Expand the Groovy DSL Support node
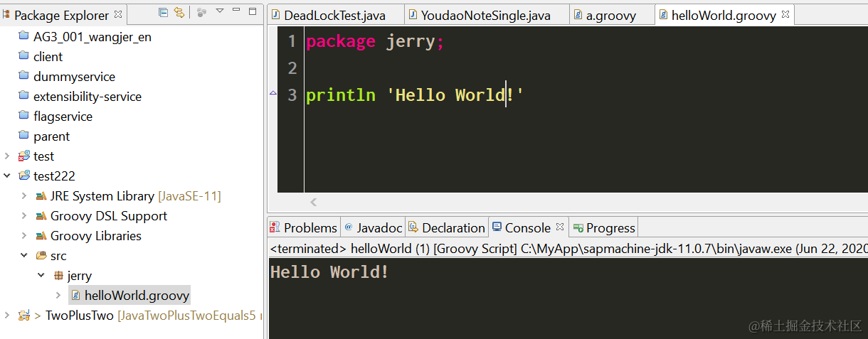Image resolution: width=868 pixels, height=339 pixels. 24,215
